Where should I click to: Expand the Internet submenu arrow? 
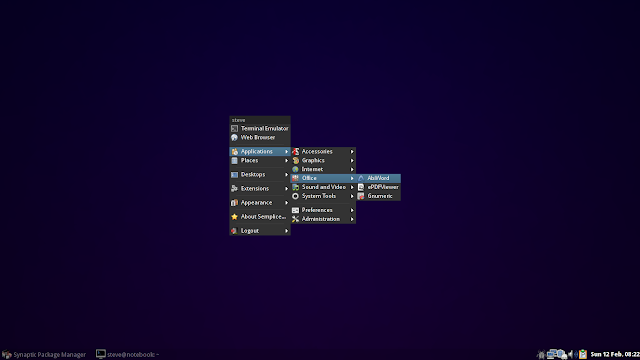352,169
